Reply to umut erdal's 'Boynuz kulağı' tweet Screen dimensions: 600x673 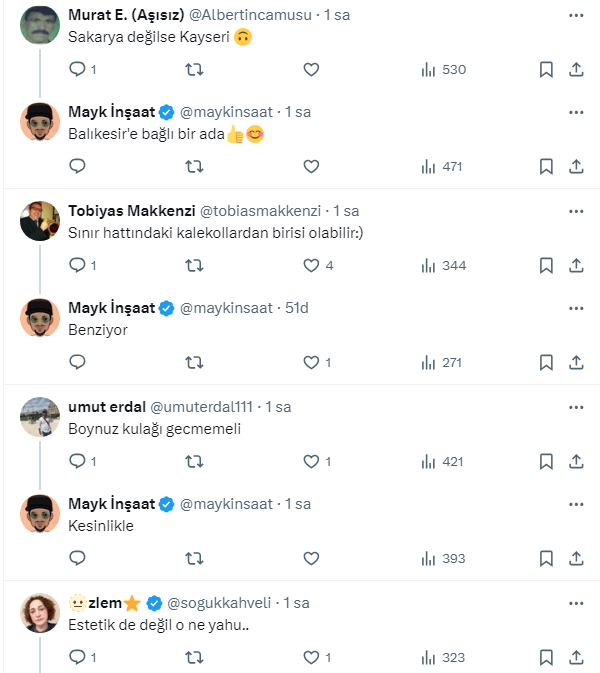tap(77, 461)
